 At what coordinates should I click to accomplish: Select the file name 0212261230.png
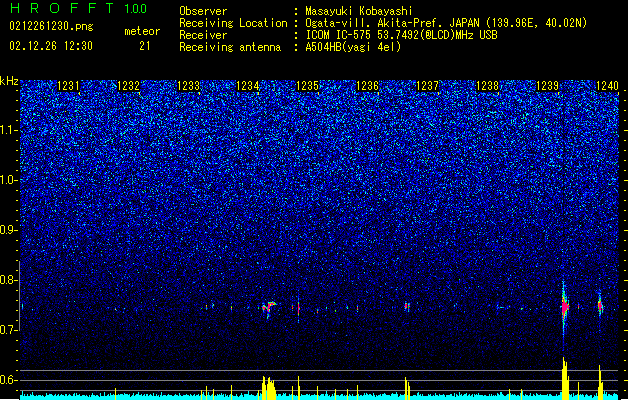[51, 26]
